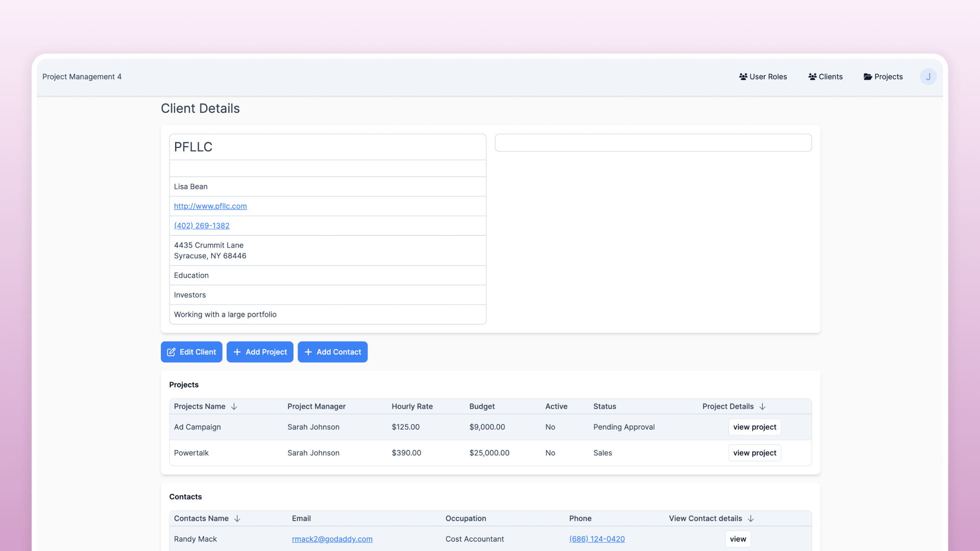980x551 pixels.
Task: Click the pencil icon on Edit Client
Action: coord(171,352)
